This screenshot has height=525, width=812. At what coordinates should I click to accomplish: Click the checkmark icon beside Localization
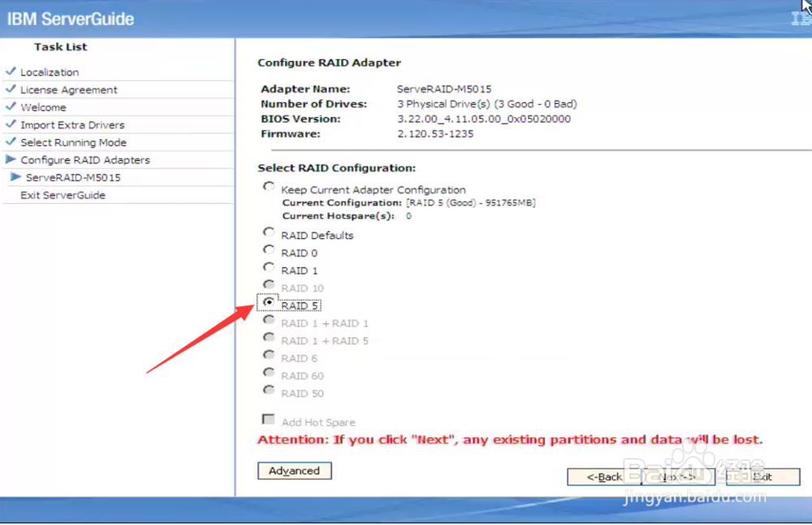click(x=11, y=72)
